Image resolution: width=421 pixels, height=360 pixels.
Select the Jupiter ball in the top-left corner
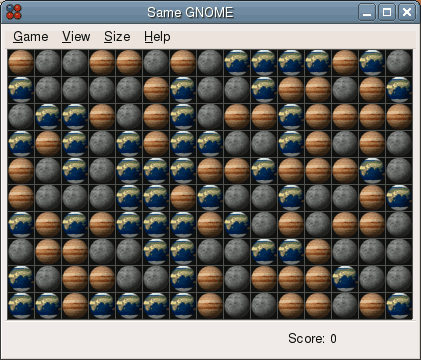tap(21, 63)
